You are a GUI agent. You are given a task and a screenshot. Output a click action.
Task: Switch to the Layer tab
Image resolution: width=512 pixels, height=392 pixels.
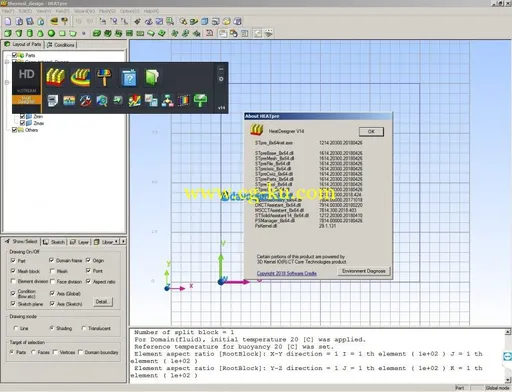pyautogui.click(x=79, y=242)
